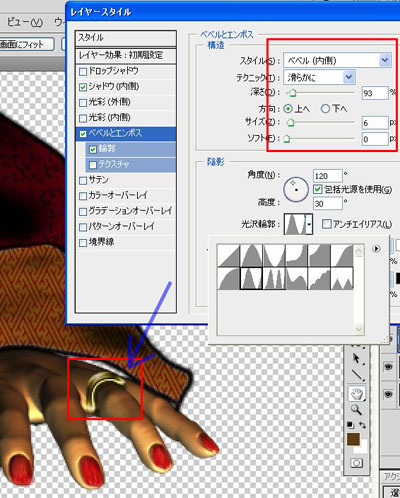
Task: Click the white background color swatch
Action: 363,447
